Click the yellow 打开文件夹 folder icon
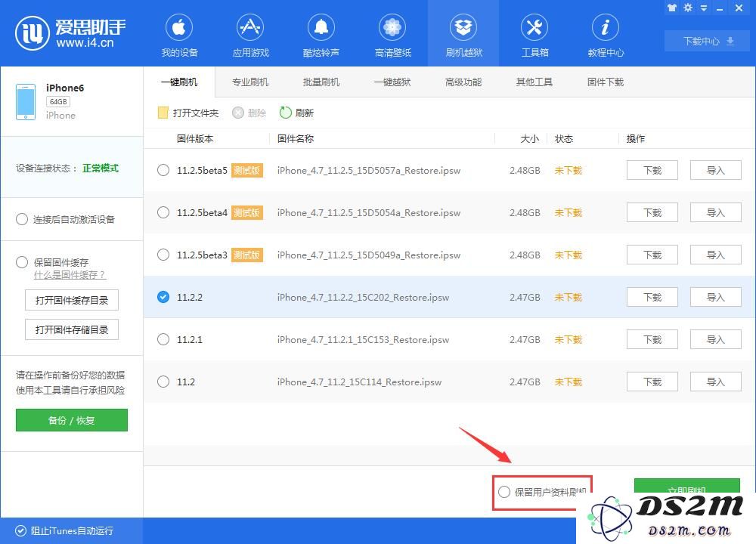This screenshot has width=756, height=544. coord(163,113)
